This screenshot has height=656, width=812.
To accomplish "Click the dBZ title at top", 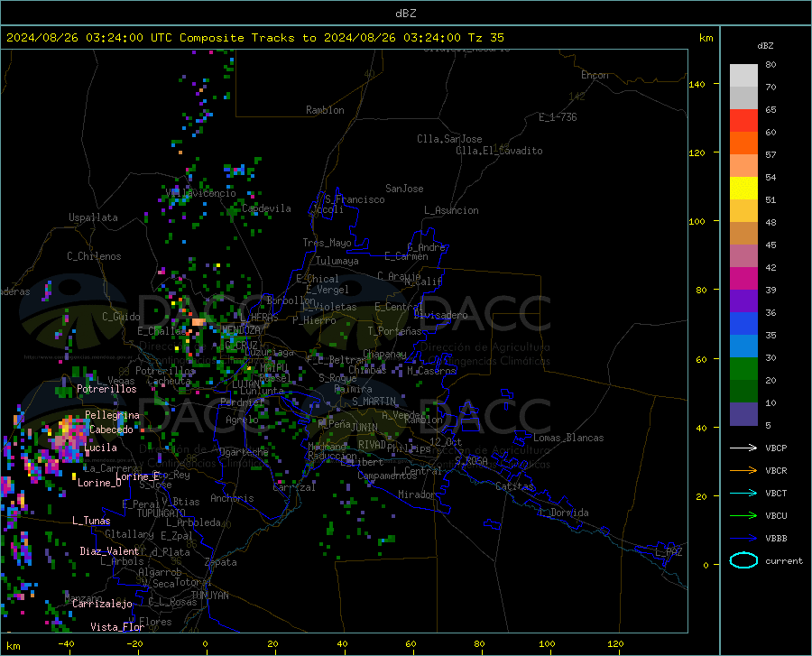I will [405, 14].
